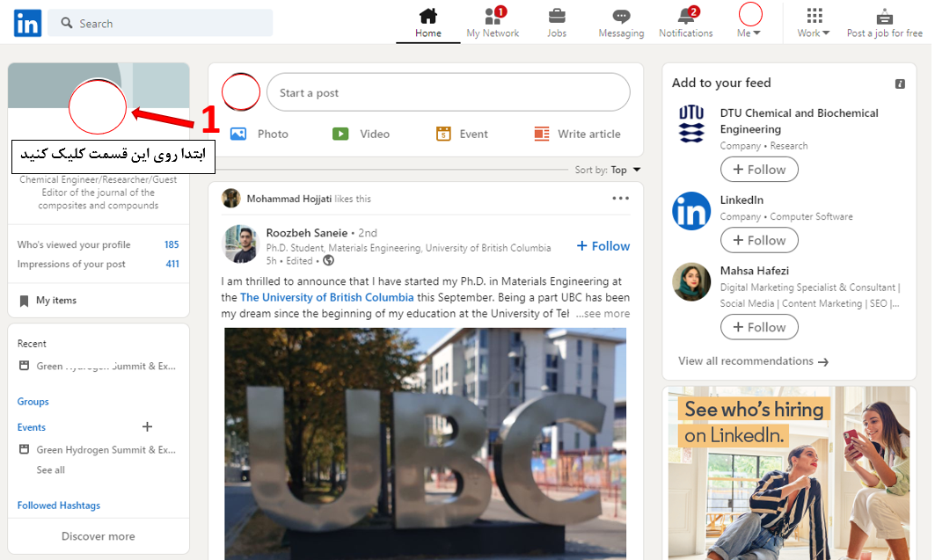This screenshot has height=560, width=935.
Task: Click Who's viewed your profile
Action: [74, 245]
